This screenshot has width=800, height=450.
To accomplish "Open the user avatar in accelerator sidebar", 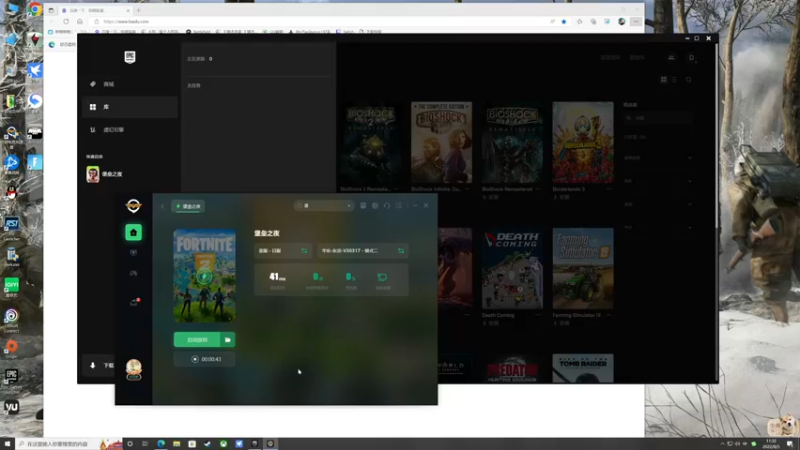I will pyautogui.click(x=134, y=369).
